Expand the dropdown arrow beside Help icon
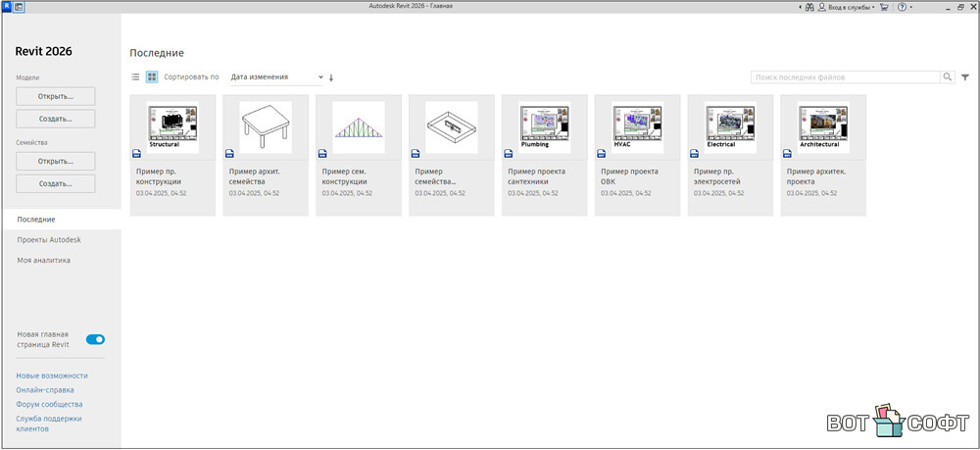980x450 pixels. pyautogui.click(x=911, y=7)
